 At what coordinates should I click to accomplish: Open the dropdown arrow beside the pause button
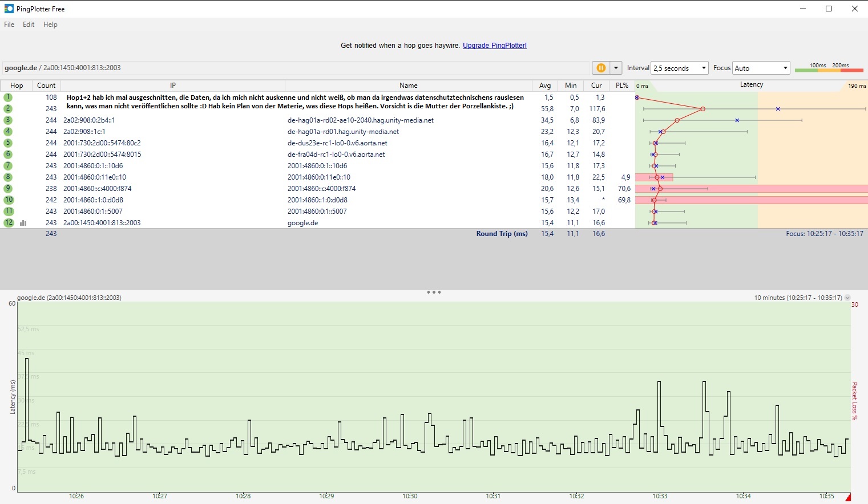tap(616, 68)
